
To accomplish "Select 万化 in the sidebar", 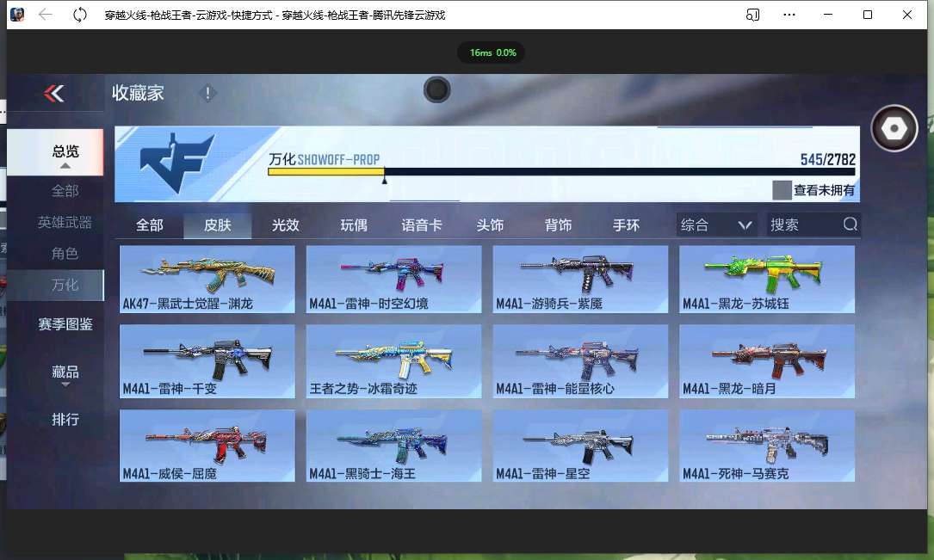I will (55, 285).
